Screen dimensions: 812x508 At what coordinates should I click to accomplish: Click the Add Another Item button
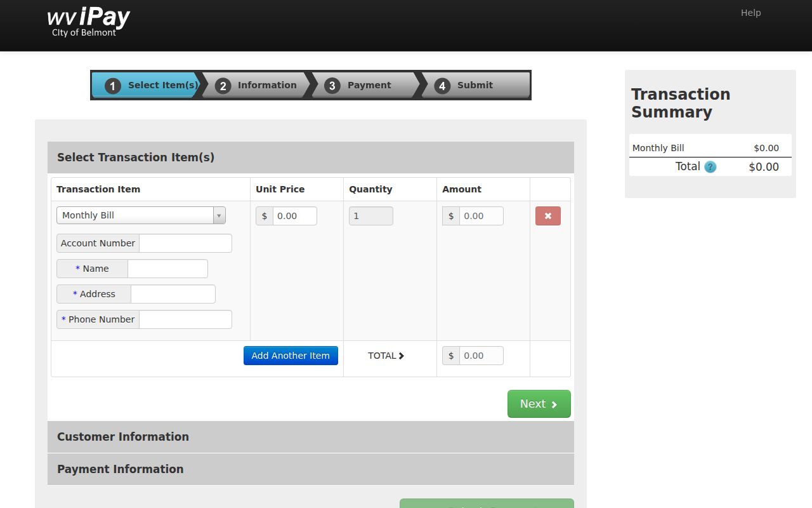click(291, 356)
